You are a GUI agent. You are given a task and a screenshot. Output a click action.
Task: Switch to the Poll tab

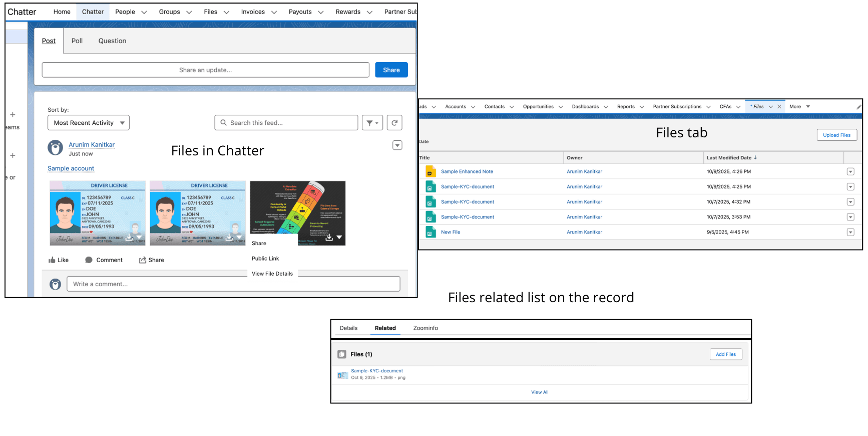click(77, 41)
